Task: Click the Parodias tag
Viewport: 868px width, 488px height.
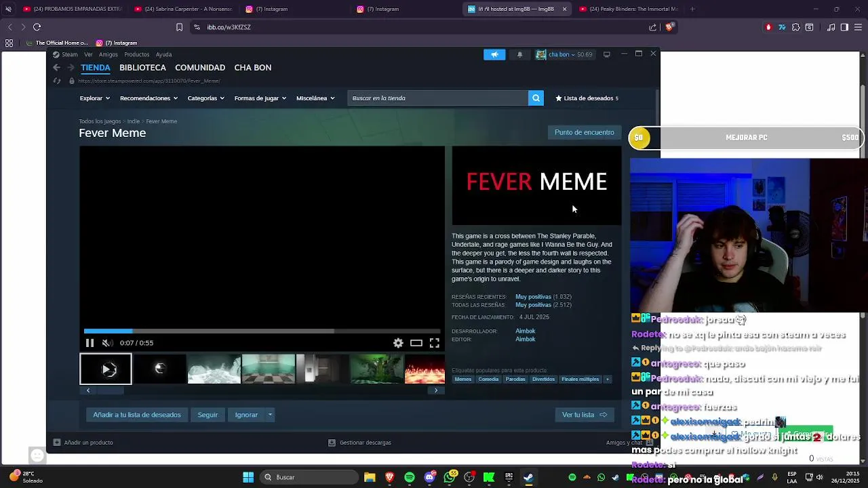Action: (x=515, y=380)
